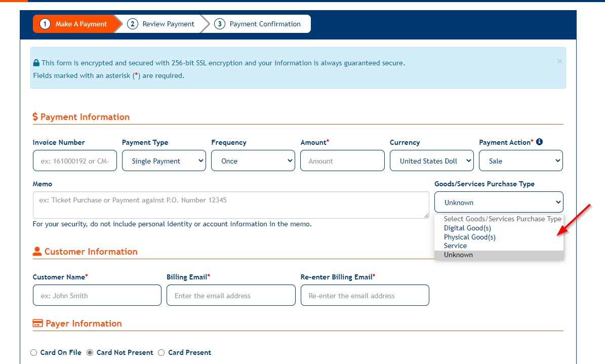Screen dimensions: 605x364
Task: Choose the Card Present radio button
Action: pyautogui.click(x=162, y=352)
